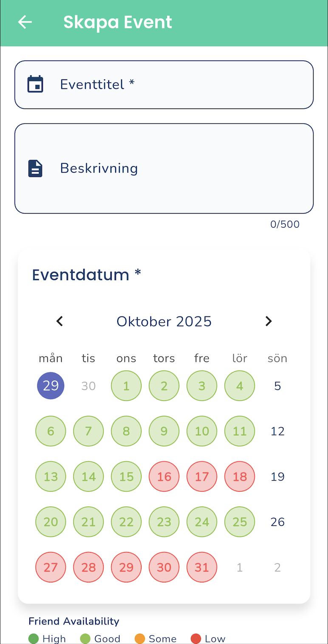Click the Low availability red dot

(196, 639)
